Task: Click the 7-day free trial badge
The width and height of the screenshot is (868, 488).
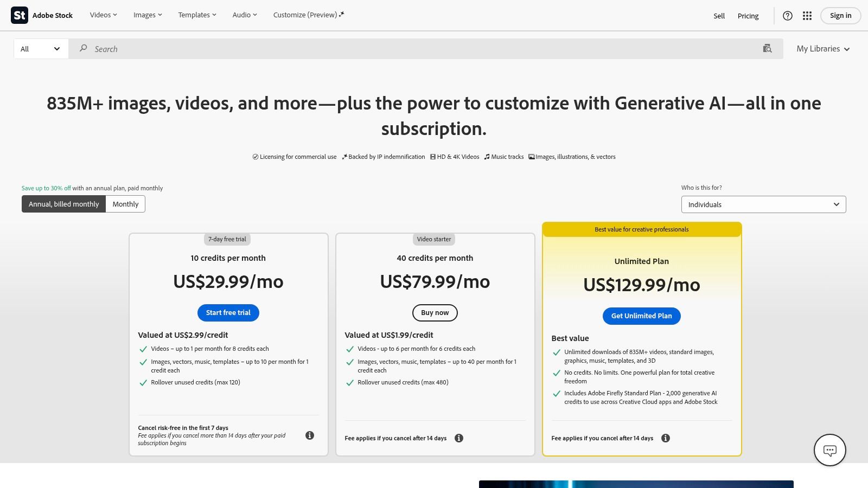Action: 227,239
